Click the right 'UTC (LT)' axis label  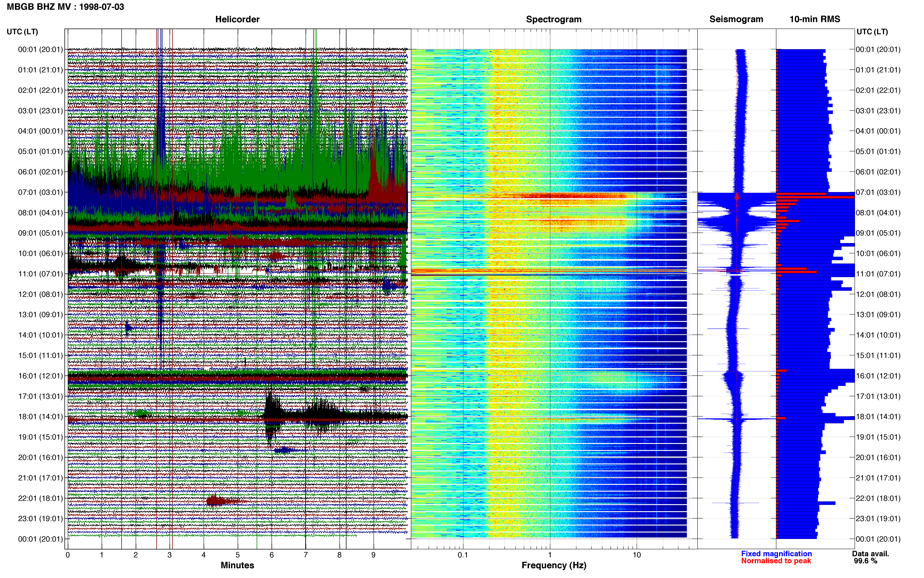click(872, 32)
